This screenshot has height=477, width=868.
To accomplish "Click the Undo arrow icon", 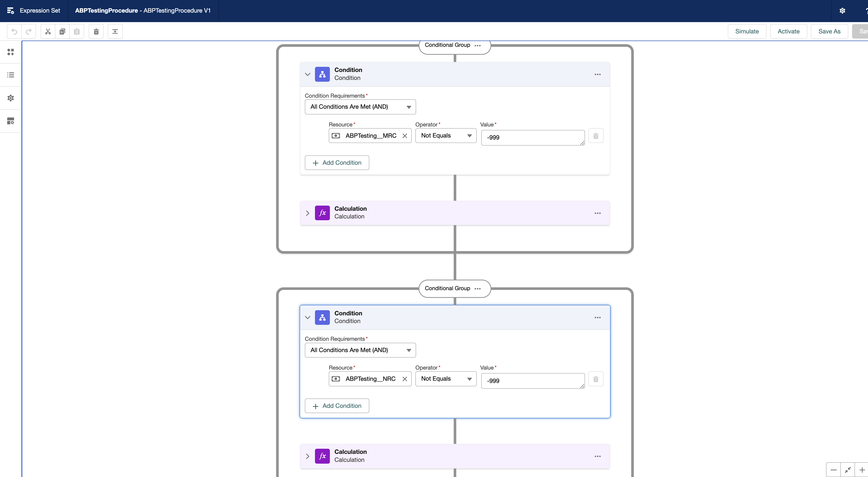I will (14, 31).
